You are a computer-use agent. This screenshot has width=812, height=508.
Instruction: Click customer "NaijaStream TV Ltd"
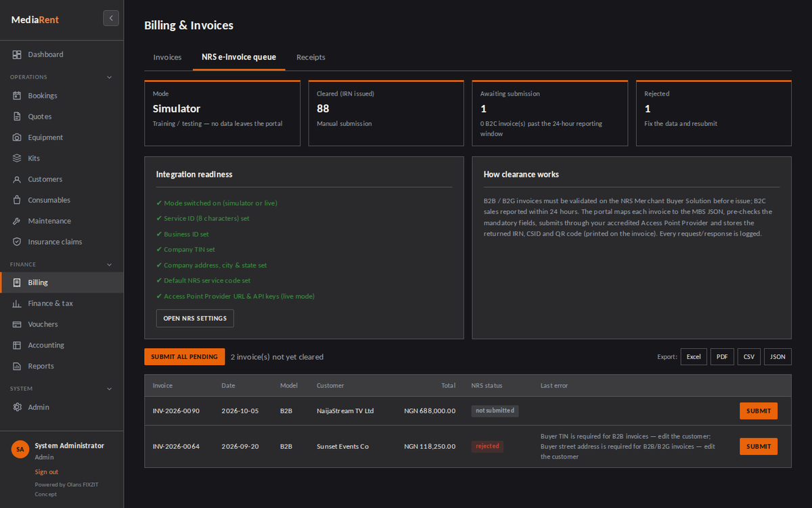(x=345, y=411)
